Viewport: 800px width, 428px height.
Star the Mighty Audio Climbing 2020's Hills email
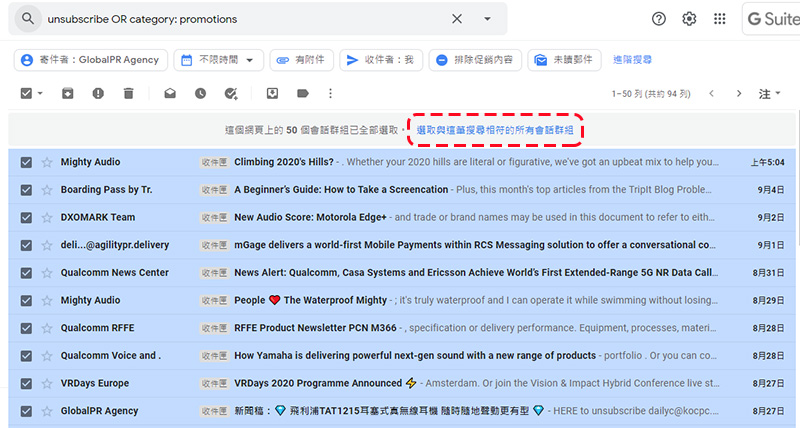tap(47, 162)
